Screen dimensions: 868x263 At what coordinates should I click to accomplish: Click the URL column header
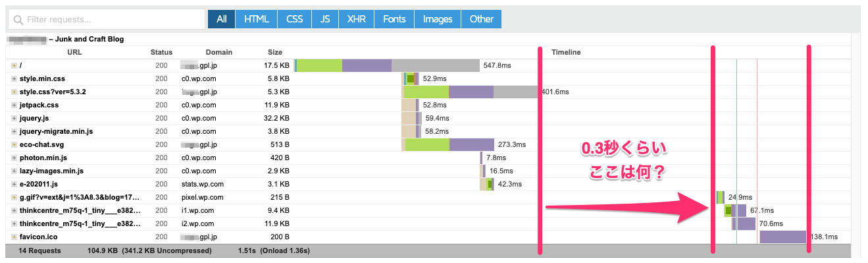click(x=74, y=52)
